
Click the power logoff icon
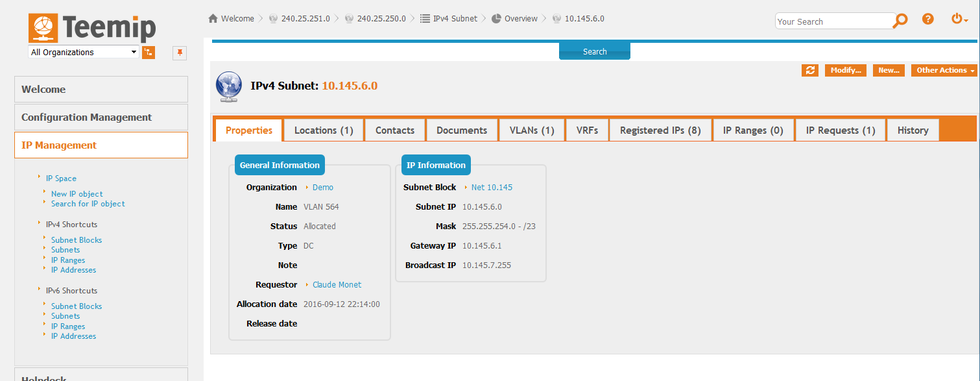click(959, 19)
